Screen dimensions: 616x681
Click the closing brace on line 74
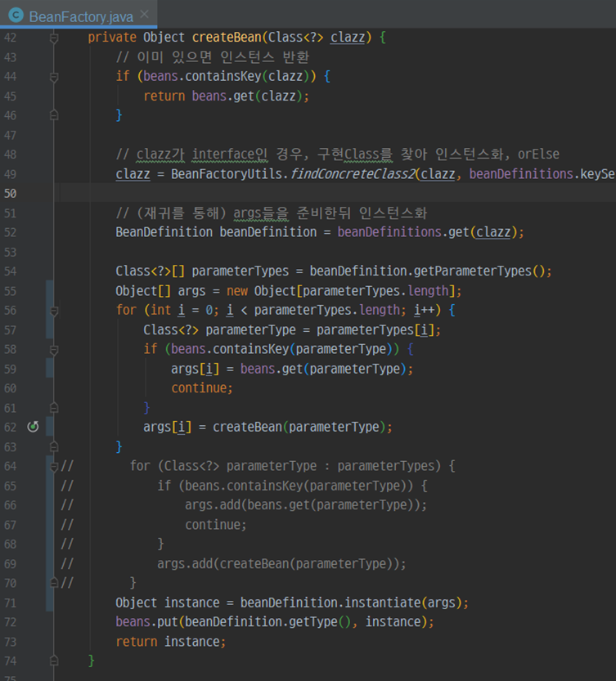click(x=92, y=661)
